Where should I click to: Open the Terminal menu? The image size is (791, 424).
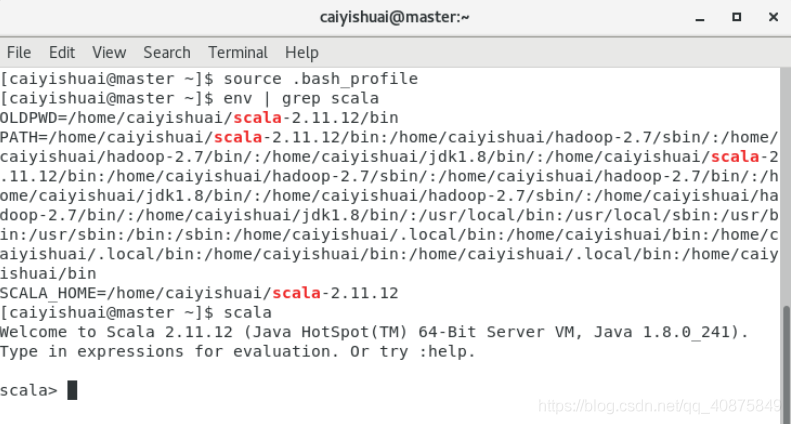pyautogui.click(x=238, y=52)
